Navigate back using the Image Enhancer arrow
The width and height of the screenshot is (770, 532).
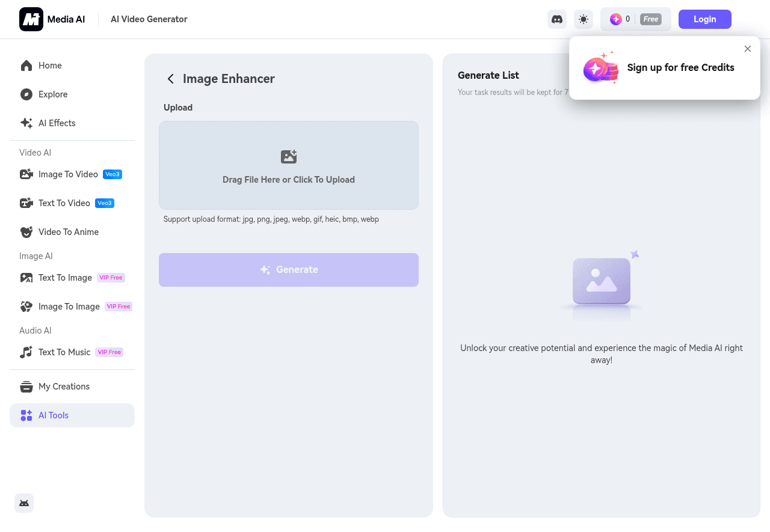170,79
